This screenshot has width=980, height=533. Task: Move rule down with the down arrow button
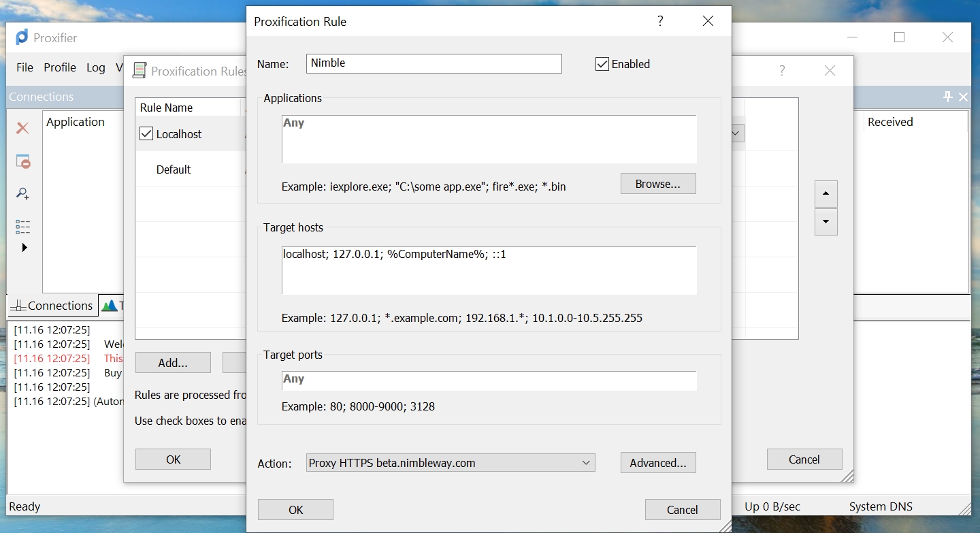(826, 222)
